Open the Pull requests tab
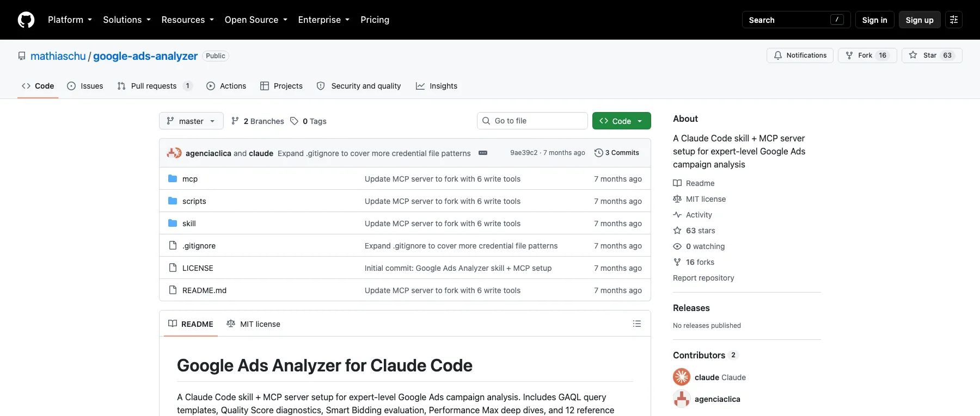 click(155, 86)
